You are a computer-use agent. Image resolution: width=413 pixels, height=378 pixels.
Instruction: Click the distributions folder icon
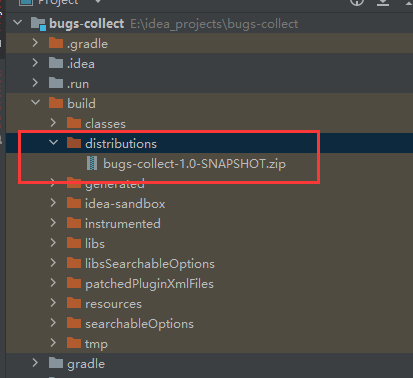[x=74, y=143]
